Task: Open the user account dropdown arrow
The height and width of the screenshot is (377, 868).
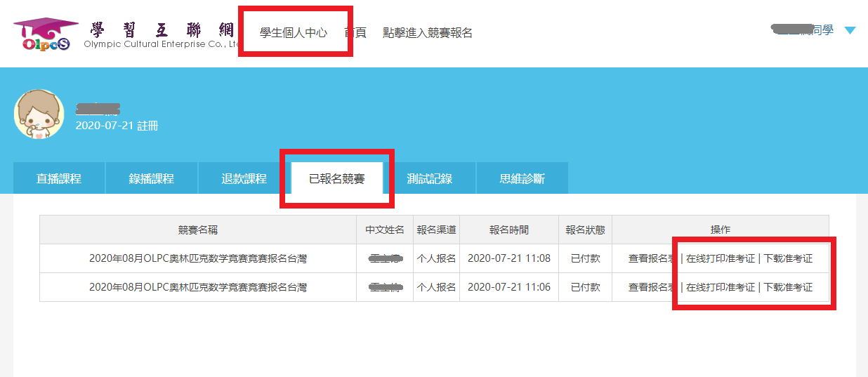Action: tap(850, 30)
